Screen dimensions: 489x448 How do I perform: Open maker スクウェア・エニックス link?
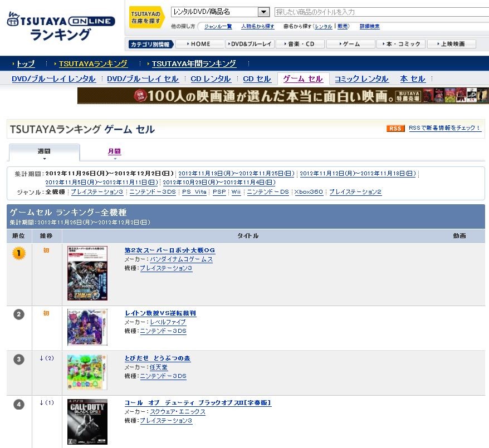[x=178, y=412]
